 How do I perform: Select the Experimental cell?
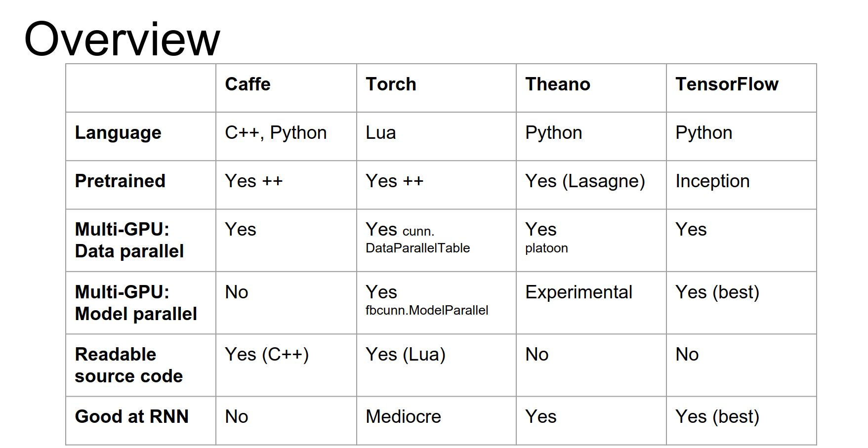click(x=579, y=292)
